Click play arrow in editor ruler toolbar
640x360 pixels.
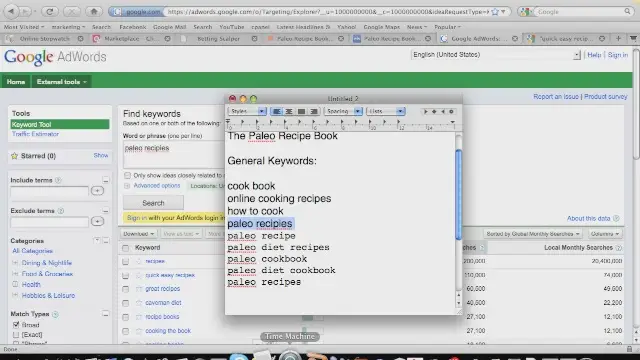click(425, 111)
